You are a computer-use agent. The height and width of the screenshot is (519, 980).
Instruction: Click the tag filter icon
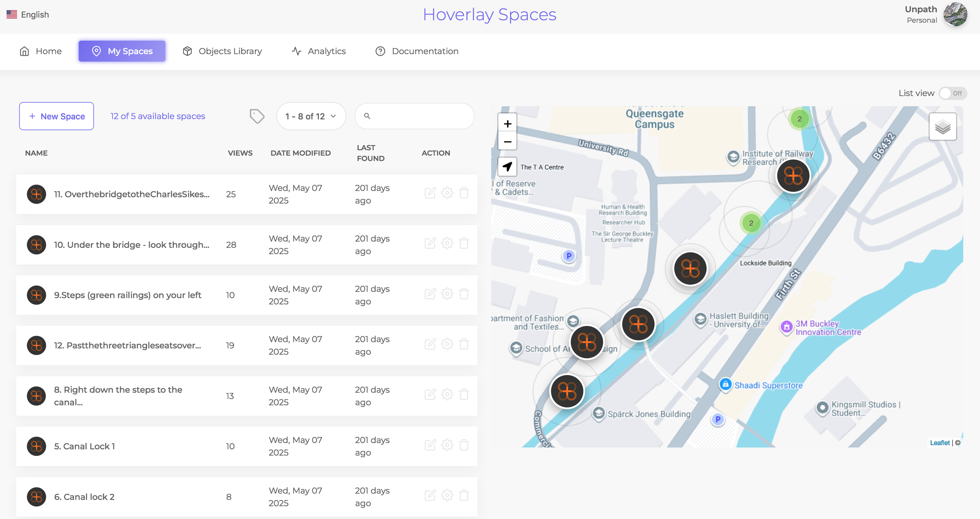257,116
